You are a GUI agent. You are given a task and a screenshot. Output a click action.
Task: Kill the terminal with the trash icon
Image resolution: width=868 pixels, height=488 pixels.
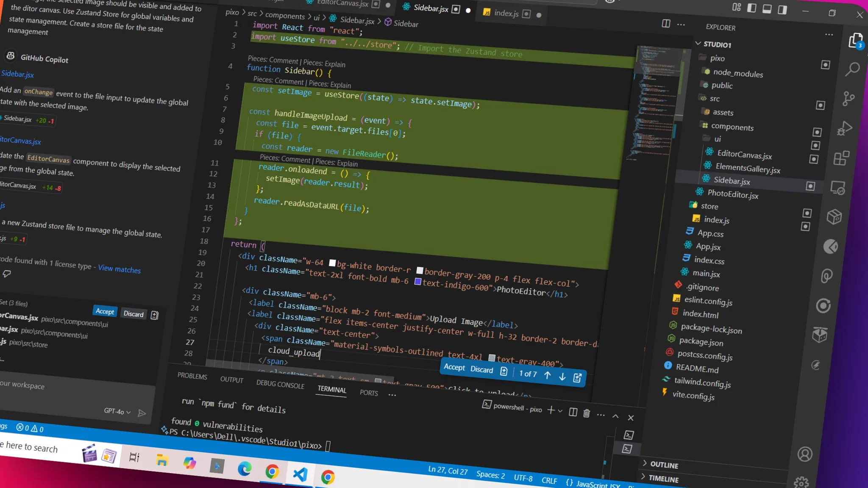587,413
